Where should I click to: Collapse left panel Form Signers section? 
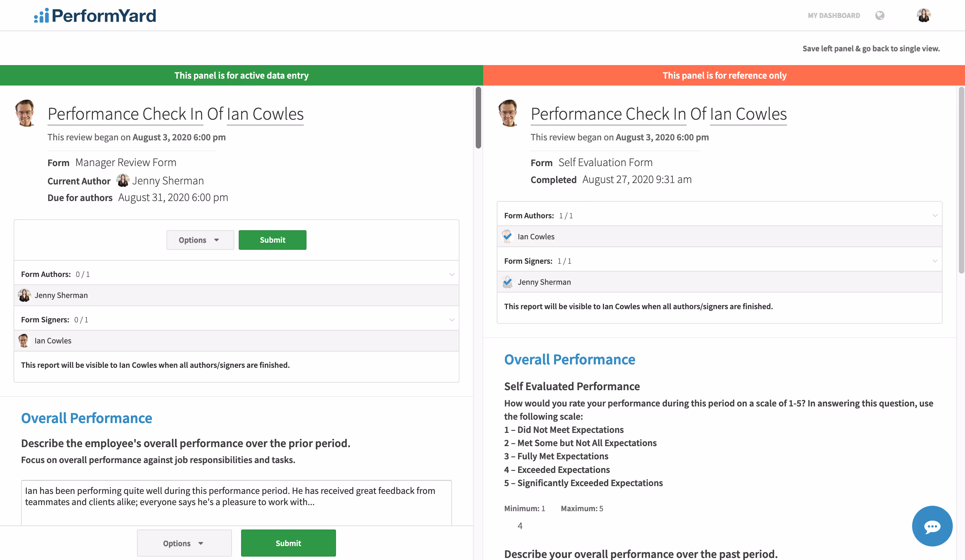pyautogui.click(x=452, y=320)
